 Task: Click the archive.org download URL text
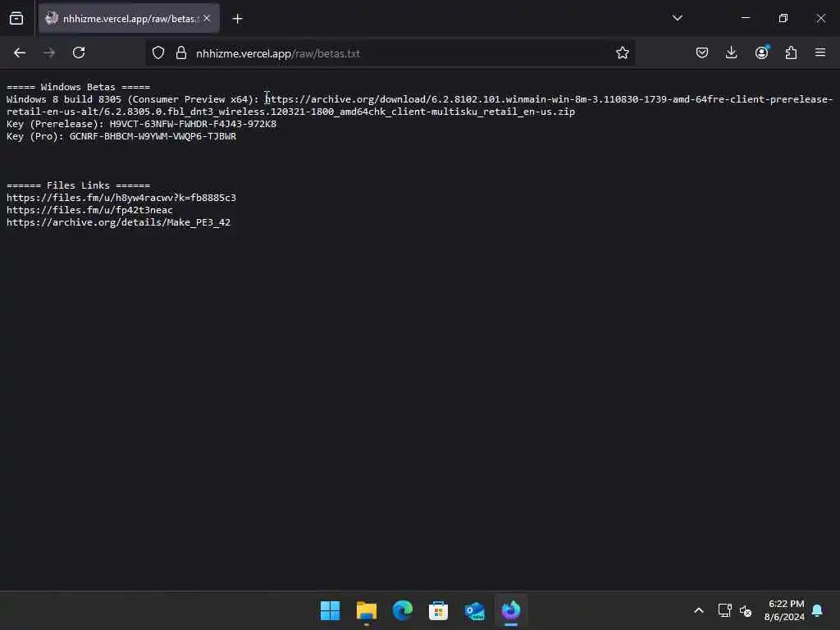click(x=549, y=99)
